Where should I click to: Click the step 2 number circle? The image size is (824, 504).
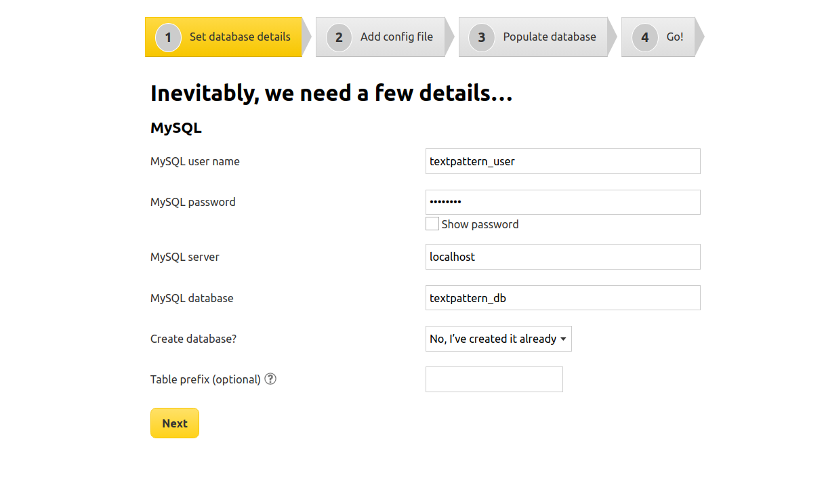339,37
